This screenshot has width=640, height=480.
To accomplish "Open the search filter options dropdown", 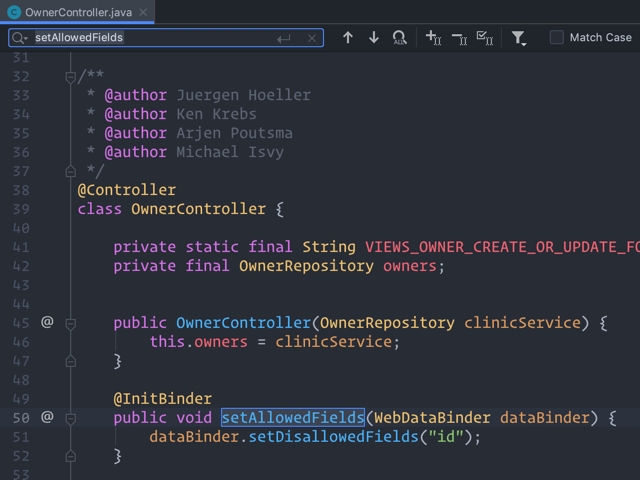I will 519,38.
